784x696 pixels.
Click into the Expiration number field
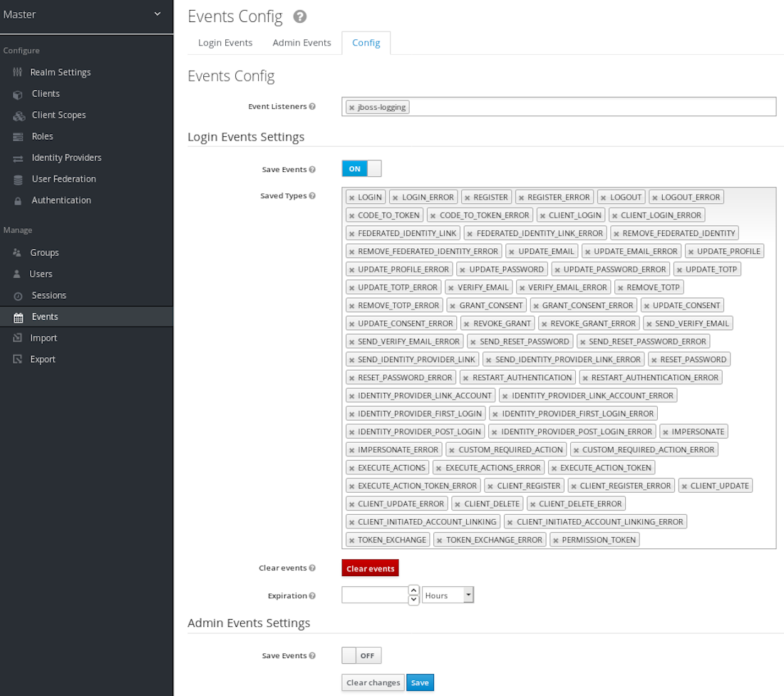coord(374,595)
